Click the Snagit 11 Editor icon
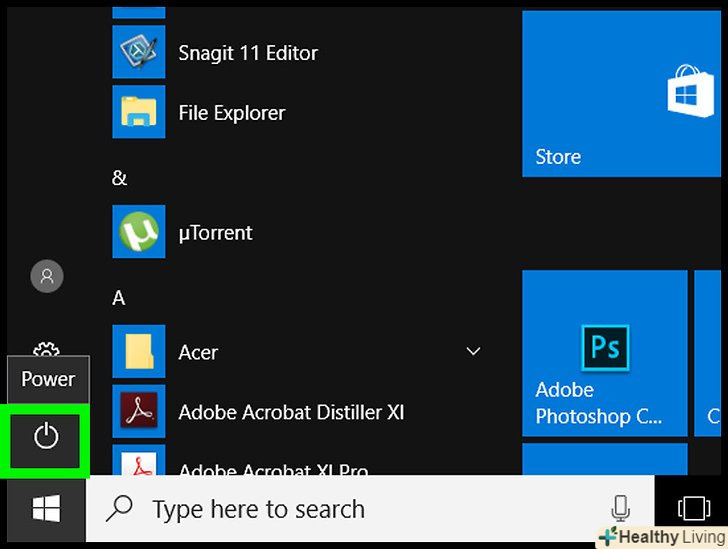 (x=138, y=52)
